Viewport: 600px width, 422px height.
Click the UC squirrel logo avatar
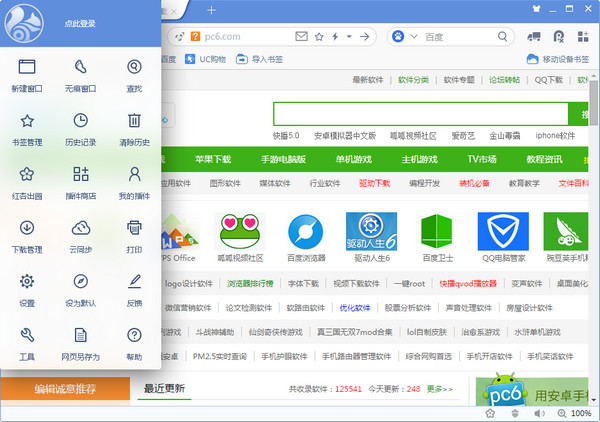(24, 24)
